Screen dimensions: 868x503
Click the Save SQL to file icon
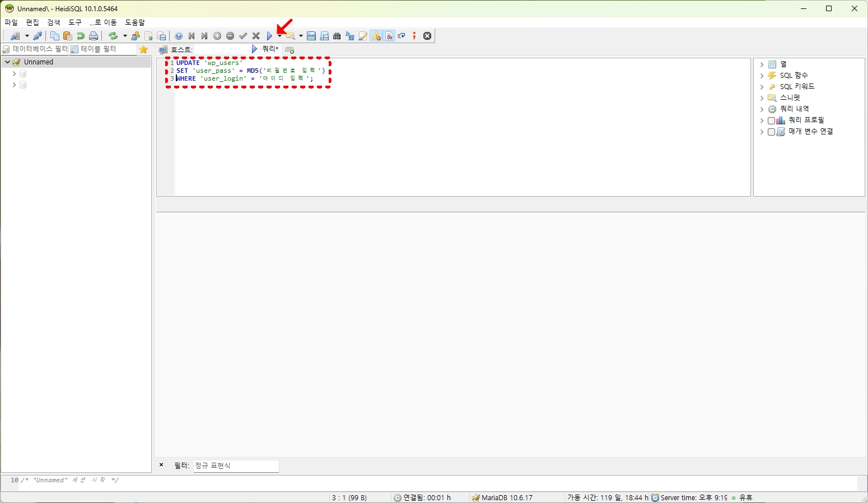[x=311, y=36]
